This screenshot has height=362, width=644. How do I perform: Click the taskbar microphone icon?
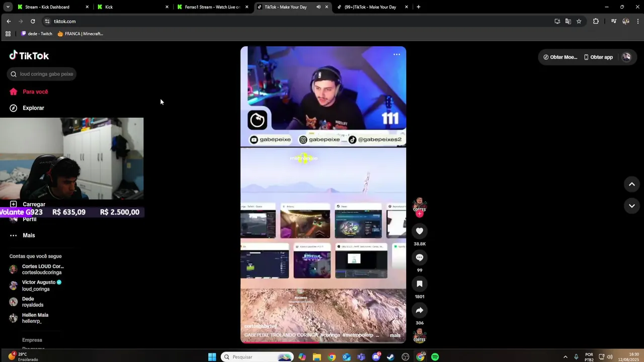coord(576,357)
